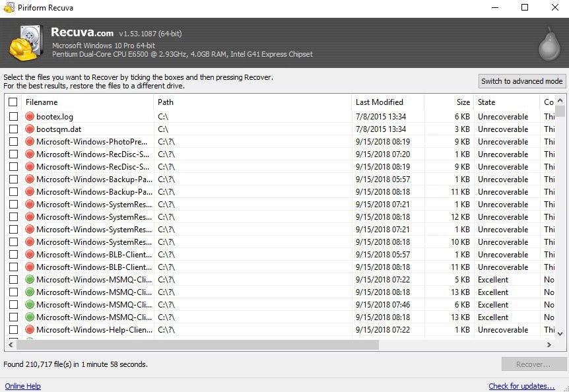
Task: Open the Online Help link
Action: [x=23, y=386]
